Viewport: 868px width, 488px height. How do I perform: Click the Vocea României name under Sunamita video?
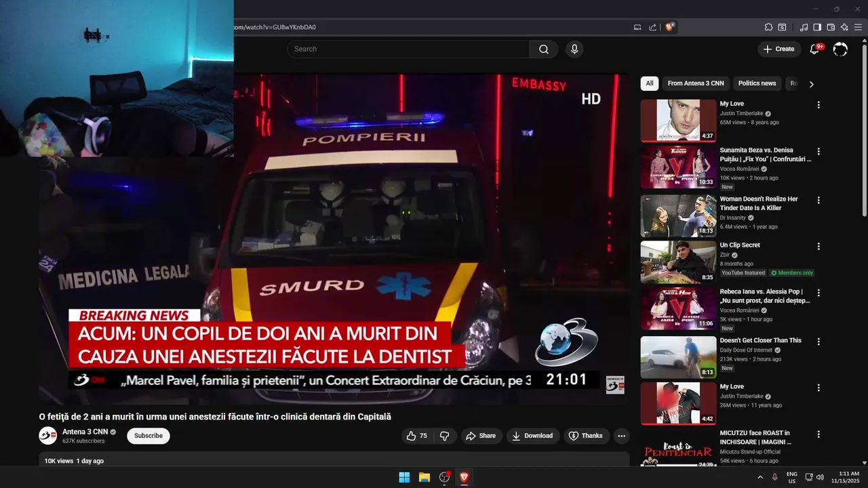click(740, 169)
